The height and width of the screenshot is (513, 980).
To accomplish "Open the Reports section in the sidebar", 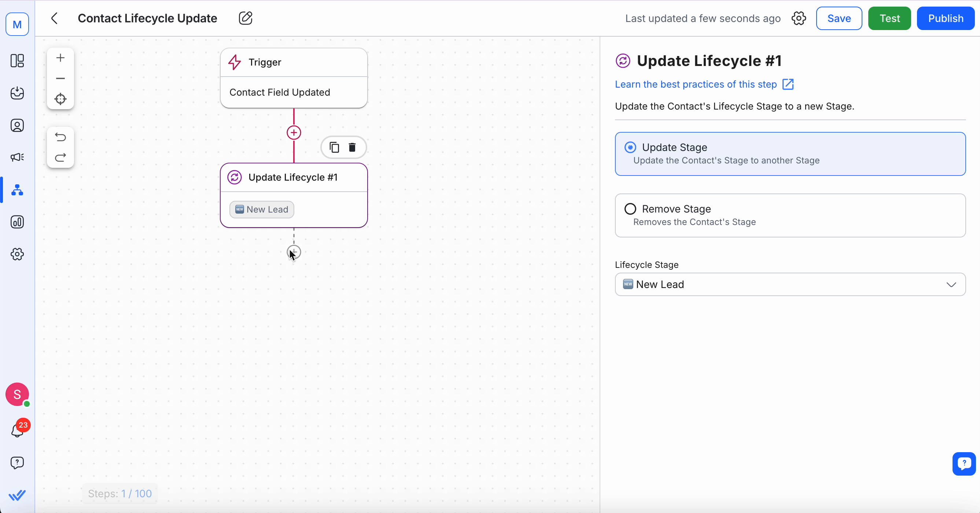I will (17, 222).
